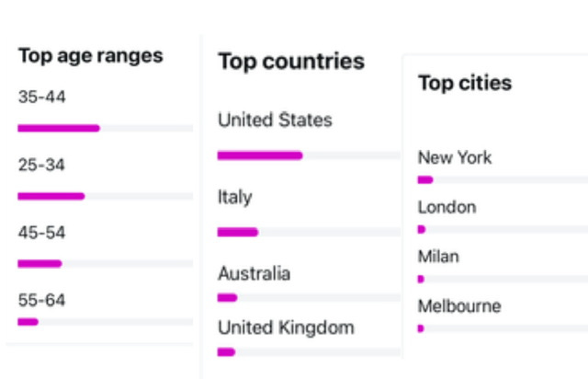The width and height of the screenshot is (588, 379).
Task: Click the Top countries heading
Action: 291,62
